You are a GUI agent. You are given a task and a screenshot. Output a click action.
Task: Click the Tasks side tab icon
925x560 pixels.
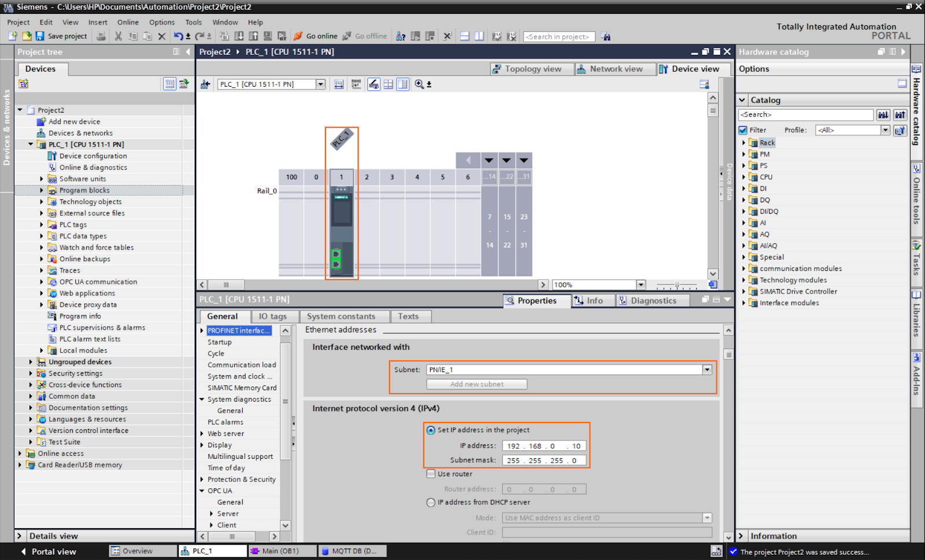point(916,246)
